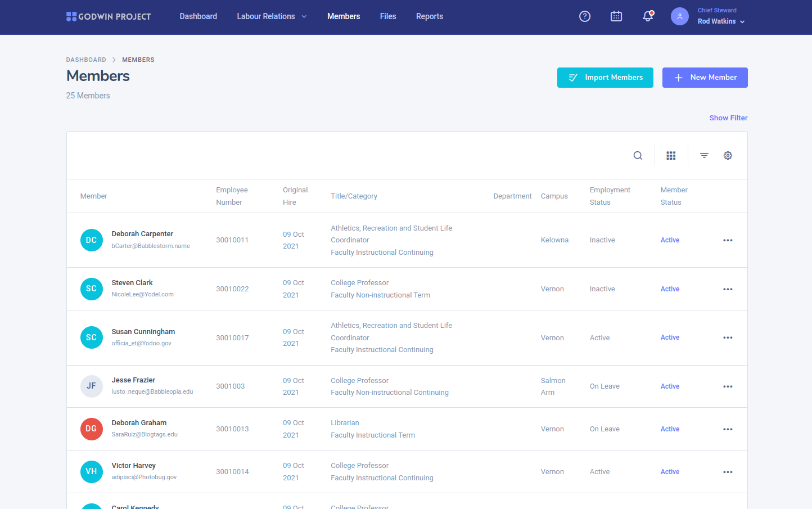This screenshot has height=509, width=812.
Task: Check the notifications bell icon
Action: pyautogui.click(x=648, y=16)
